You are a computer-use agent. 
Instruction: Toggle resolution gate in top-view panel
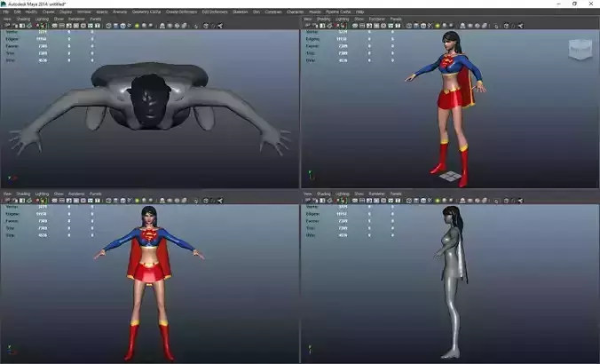(x=69, y=26)
